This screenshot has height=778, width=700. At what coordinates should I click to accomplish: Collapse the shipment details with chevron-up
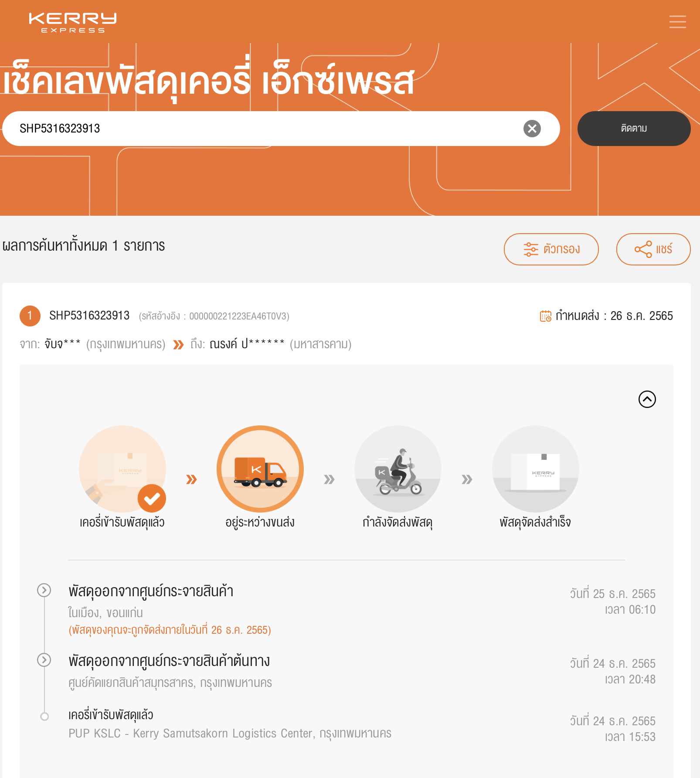[x=647, y=399]
